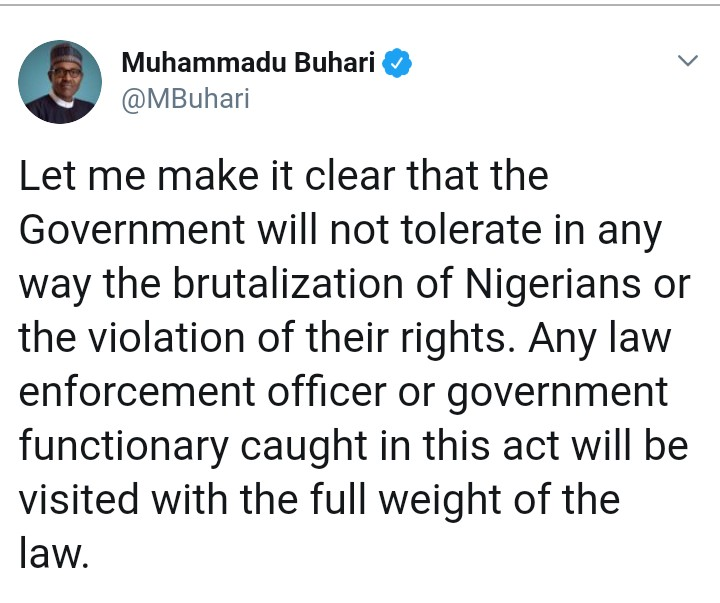Click the blue verified badge icon
720x603 pixels.
click(x=398, y=64)
